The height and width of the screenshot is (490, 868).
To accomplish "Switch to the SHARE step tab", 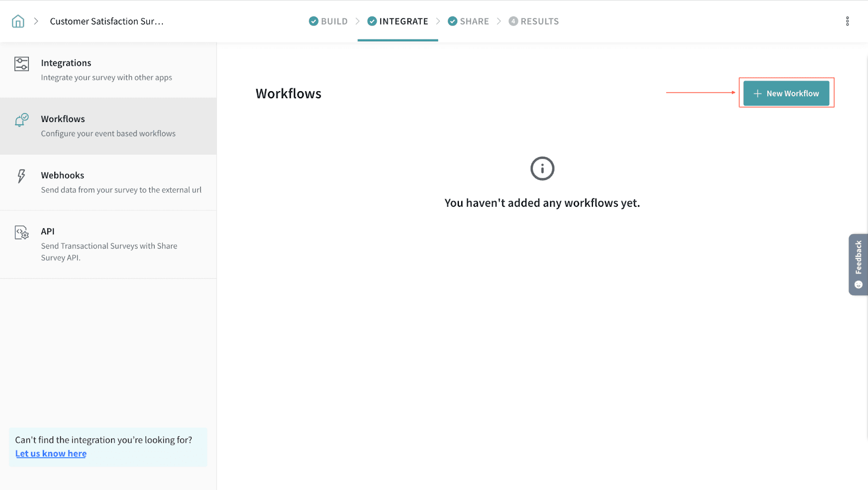I will coord(468,21).
